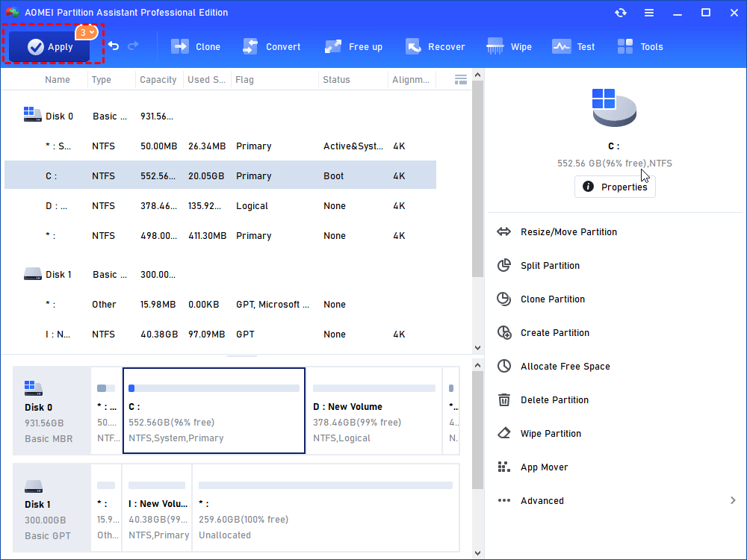Click the refresh icon in title bar
Viewport: 747px width, 560px height.
point(620,13)
